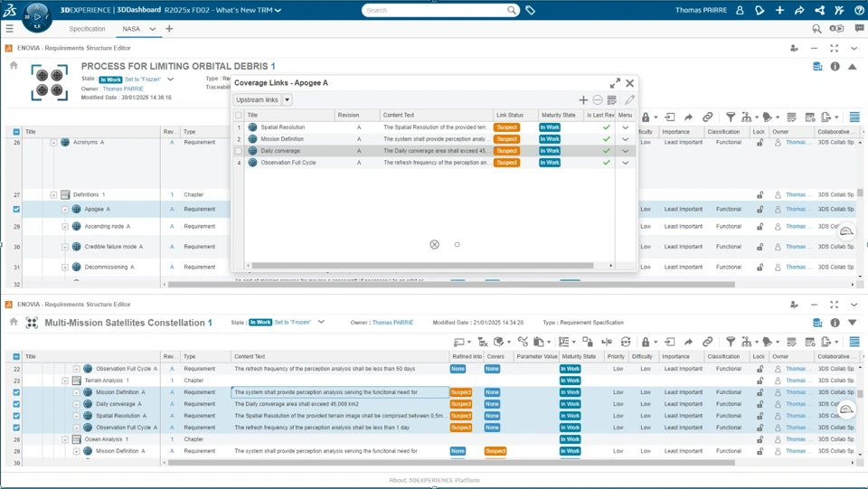Expand Coverage Links dialog to full size
Viewport: 868px width, 489px height.
pyautogui.click(x=615, y=83)
